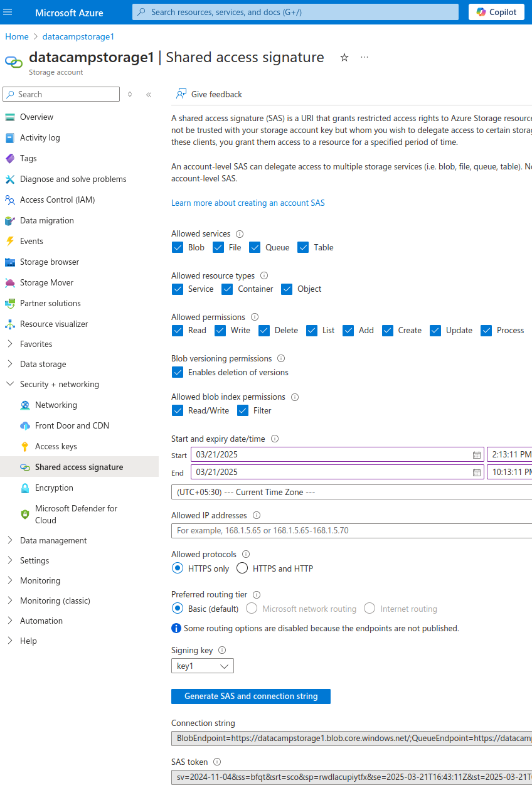
Task: Open the account SAS learn more link
Action: pyautogui.click(x=248, y=202)
